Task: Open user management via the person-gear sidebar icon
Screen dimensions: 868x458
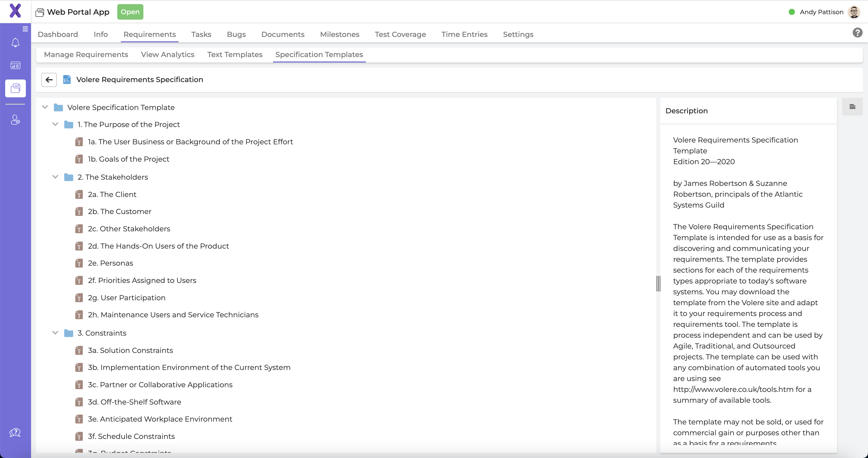Action: click(15, 120)
